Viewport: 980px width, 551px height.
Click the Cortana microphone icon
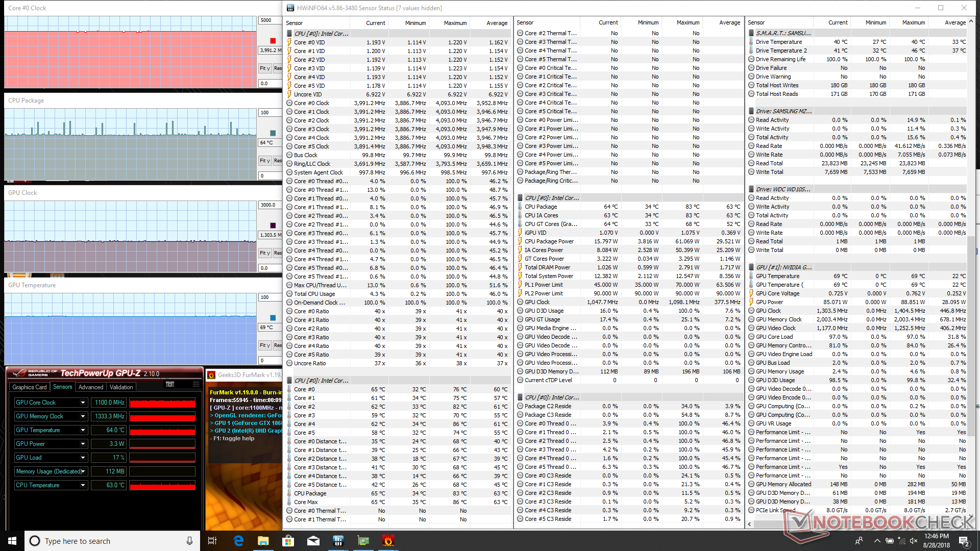(189, 541)
